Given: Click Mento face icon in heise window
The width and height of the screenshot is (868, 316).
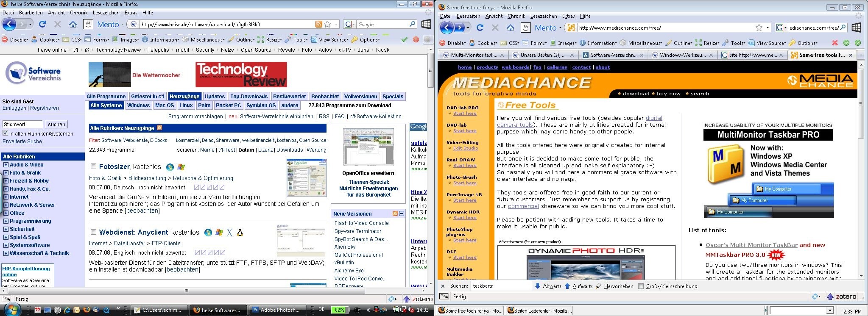Looking at the screenshot, I should click(88, 24).
